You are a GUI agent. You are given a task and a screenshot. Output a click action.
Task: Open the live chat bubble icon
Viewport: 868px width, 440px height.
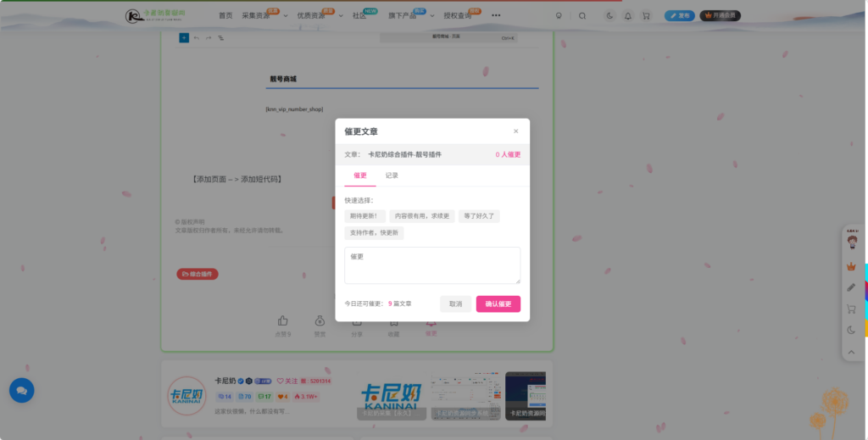point(21,391)
